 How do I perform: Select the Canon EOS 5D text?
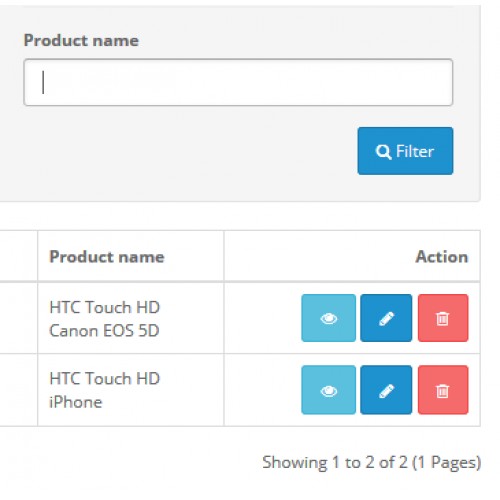click(104, 331)
